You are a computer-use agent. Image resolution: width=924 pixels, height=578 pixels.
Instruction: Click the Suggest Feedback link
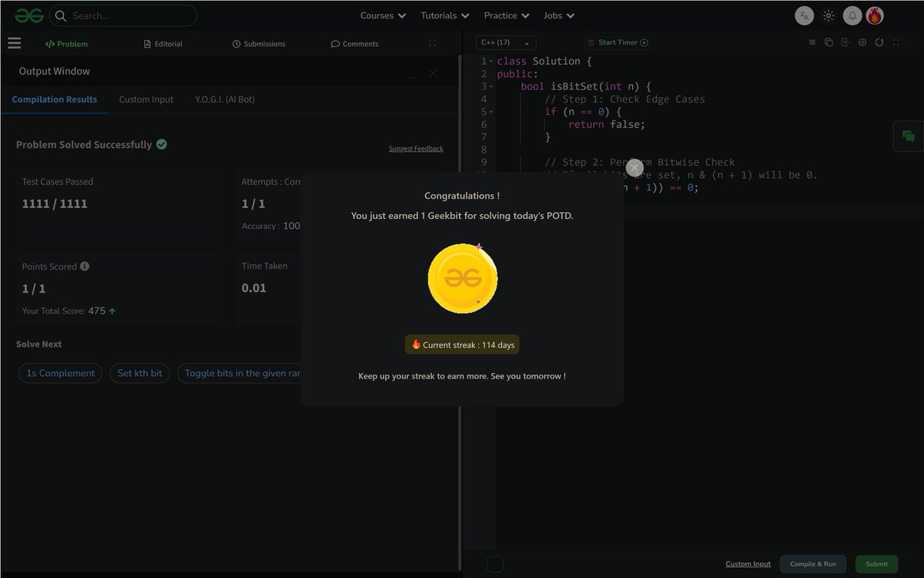pyautogui.click(x=416, y=149)
